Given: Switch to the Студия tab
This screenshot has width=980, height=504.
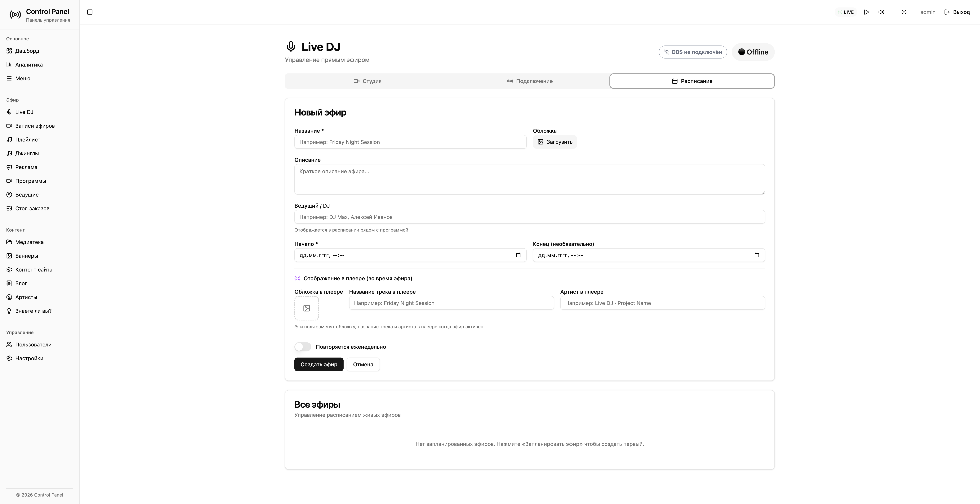Looking at the screenshot, I should coord(367,81).
